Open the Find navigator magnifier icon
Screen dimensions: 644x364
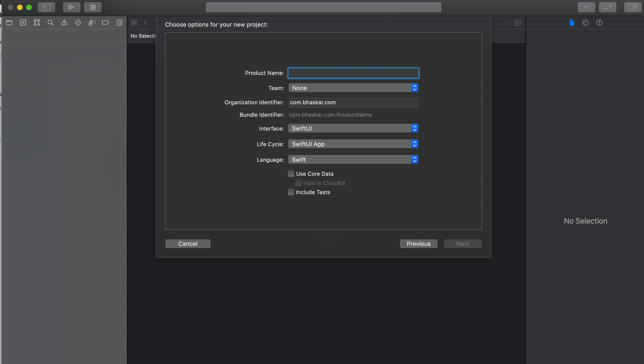(51, 23)
